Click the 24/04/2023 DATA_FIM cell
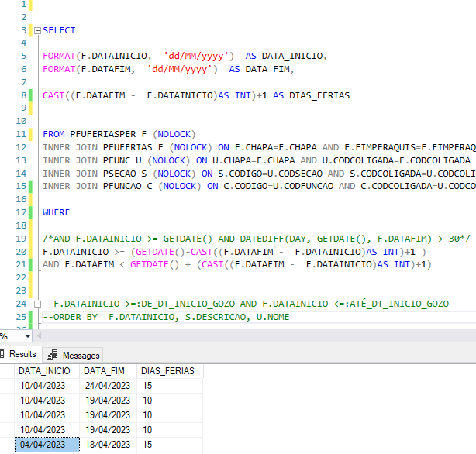The width and height of the screenshot is (476, 454). tap(108, 386)
